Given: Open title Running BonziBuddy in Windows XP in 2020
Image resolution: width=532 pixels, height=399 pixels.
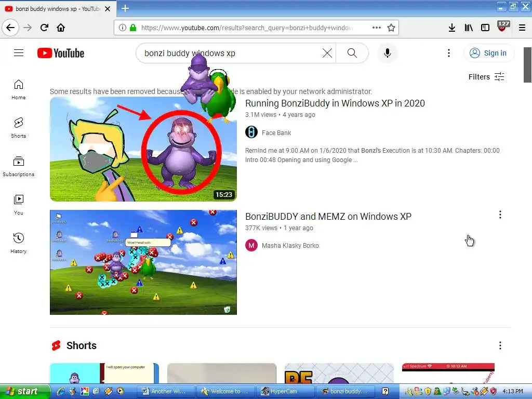Looking at the screenshot, I should 335,103.
